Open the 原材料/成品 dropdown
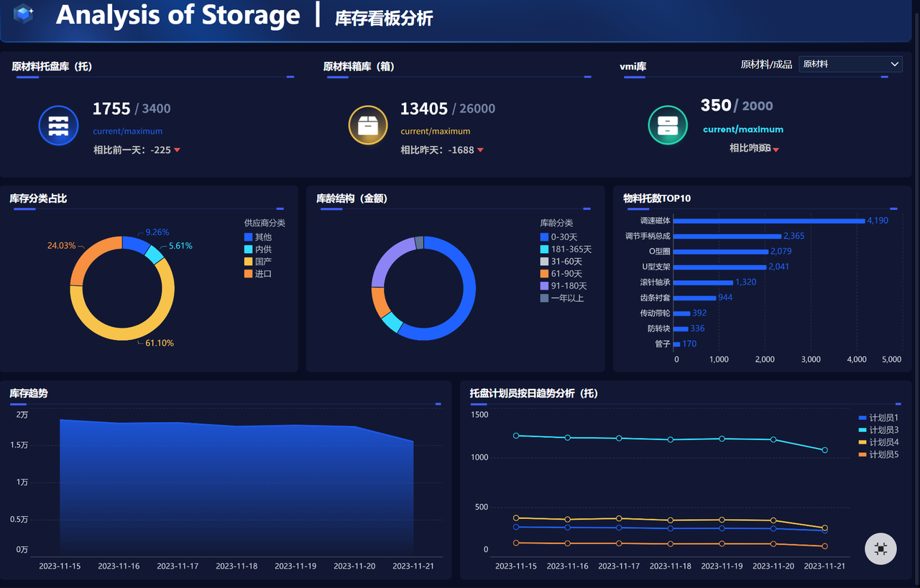Screen dimensions: 920x588 point(850,64)
